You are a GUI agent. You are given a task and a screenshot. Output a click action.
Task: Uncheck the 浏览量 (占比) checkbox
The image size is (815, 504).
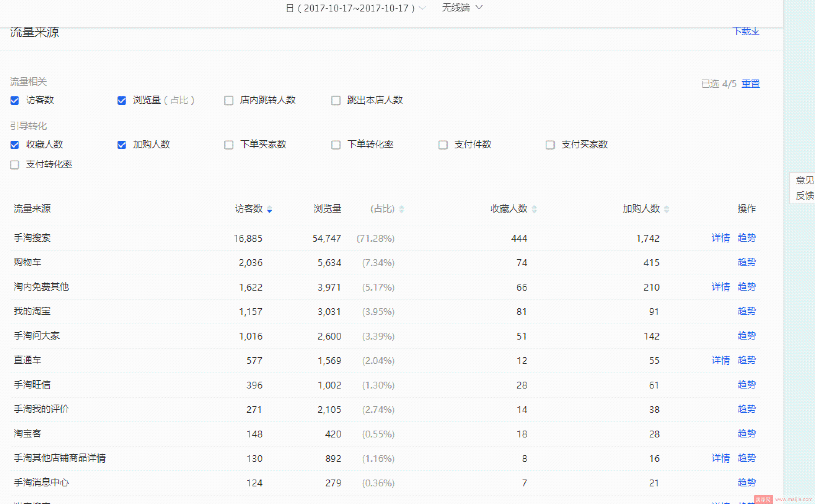[x=122, y=101]
